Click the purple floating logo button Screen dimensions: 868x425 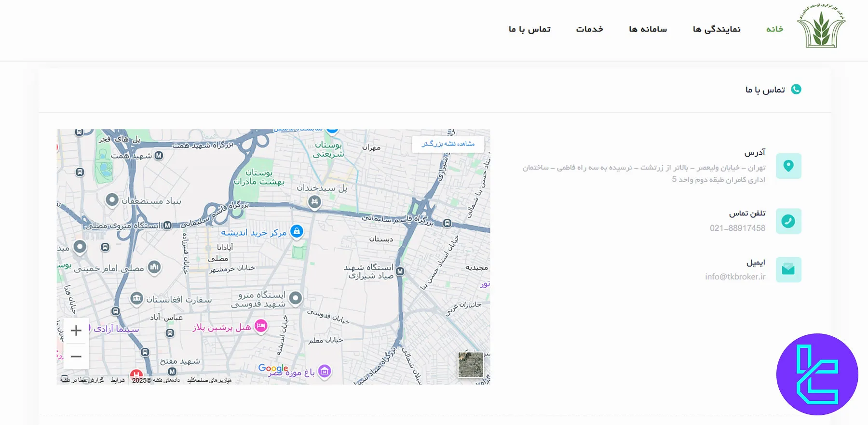[x=817, y=374]
